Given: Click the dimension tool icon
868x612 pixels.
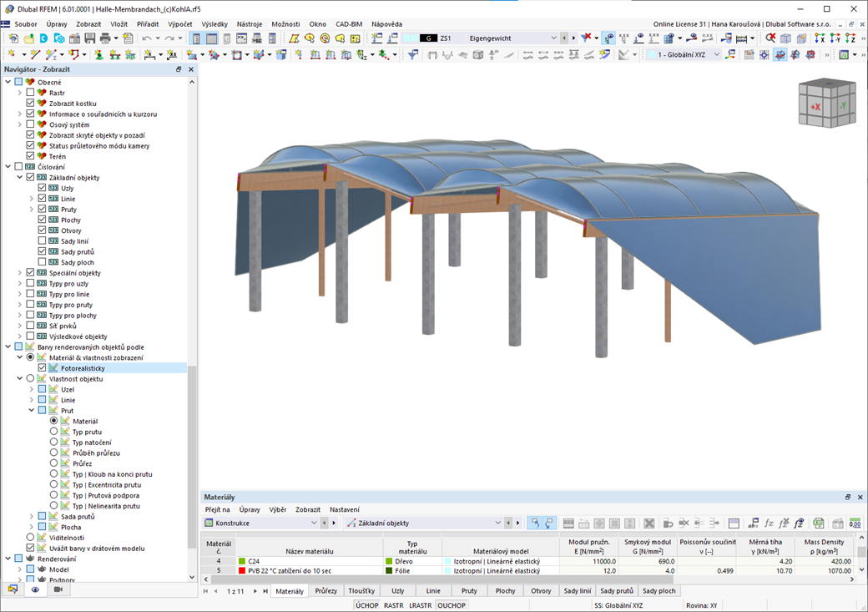Looking at the screenshot, I should point(149,54).
